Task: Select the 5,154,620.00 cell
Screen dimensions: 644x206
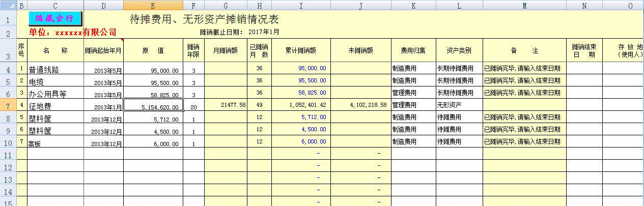Action: 153,106
